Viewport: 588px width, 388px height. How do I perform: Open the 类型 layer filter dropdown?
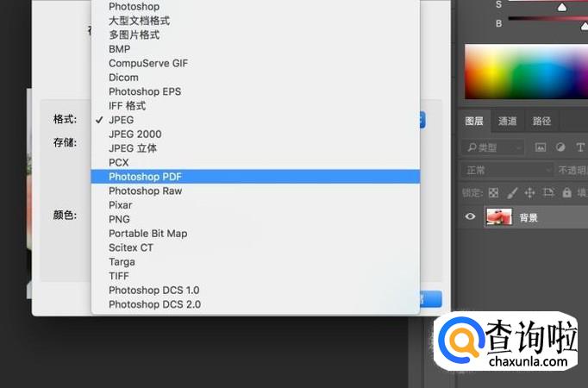pyautogui.click(x=493, y=147)
